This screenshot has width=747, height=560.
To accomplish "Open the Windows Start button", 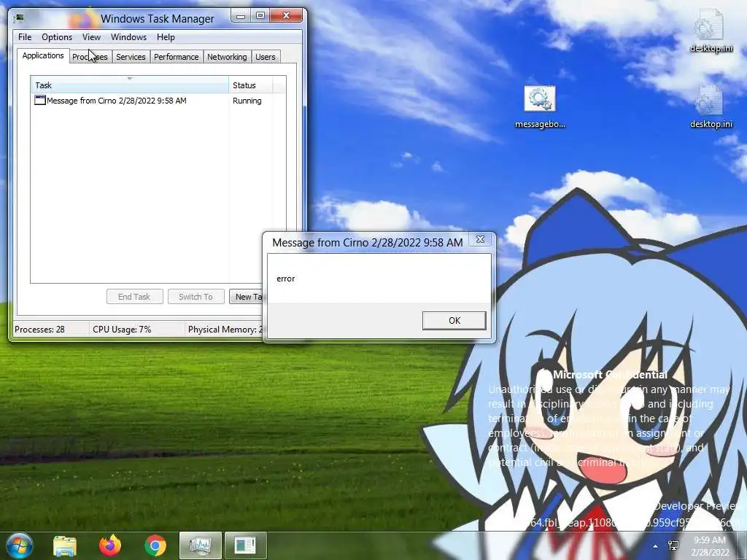I will [x=20, y=545].
